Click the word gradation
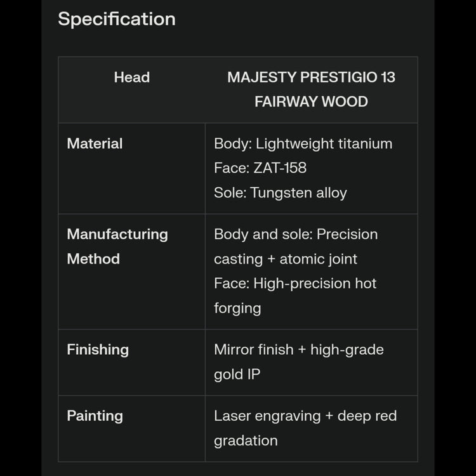Image resolution: width=476 pixels, height=476 pixels. [x=246, y=440]
